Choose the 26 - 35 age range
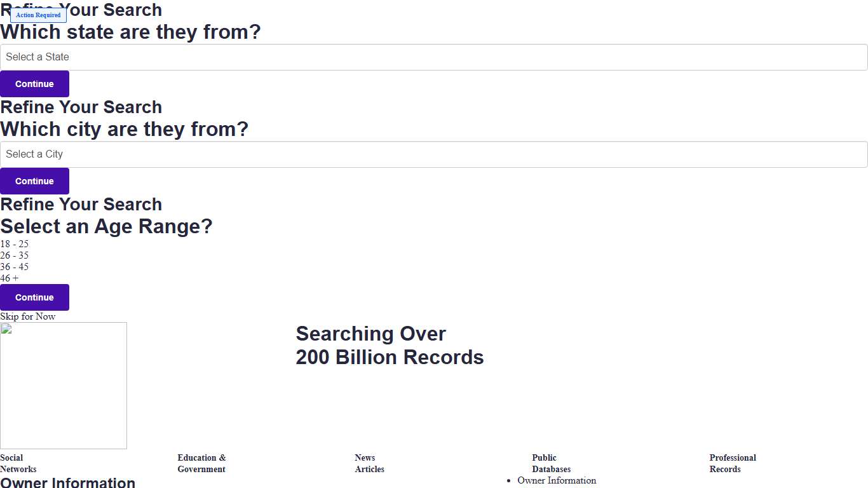 (15, 255)
